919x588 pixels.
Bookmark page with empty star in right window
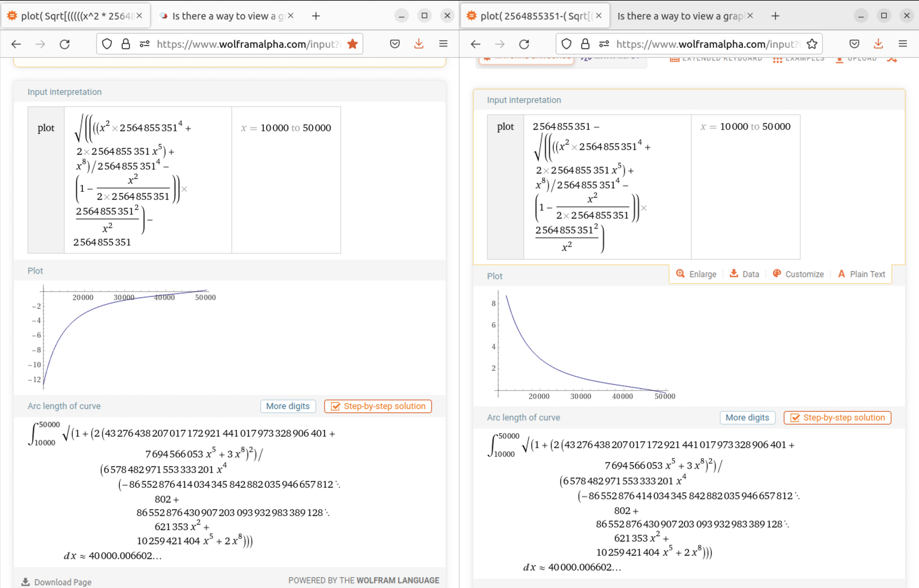point(812,44)
